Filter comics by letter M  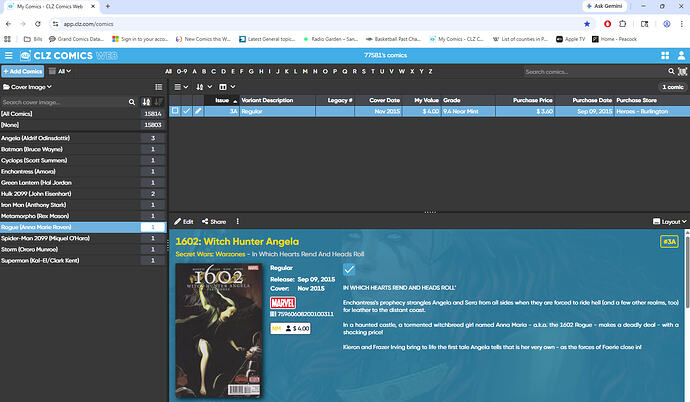305,71
